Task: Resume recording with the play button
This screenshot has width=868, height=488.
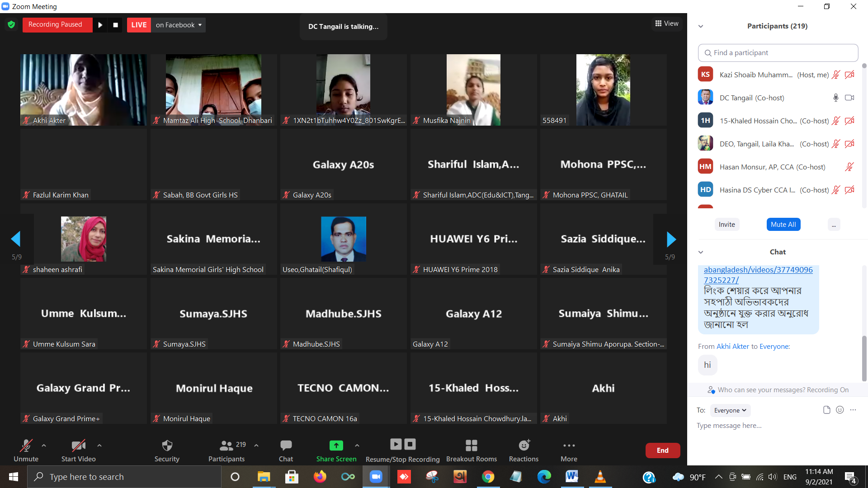Action: pyautogui.click(x=100, y=25)
